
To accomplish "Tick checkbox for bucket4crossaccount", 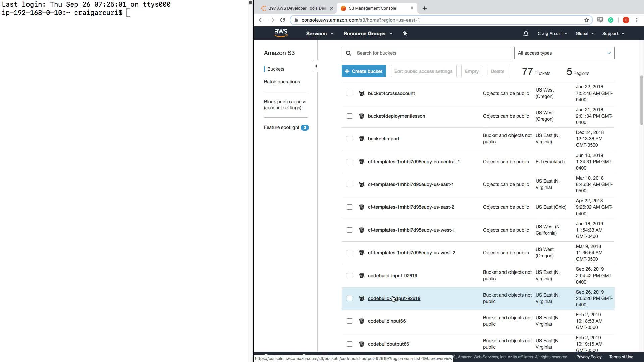I will point(350,93).
